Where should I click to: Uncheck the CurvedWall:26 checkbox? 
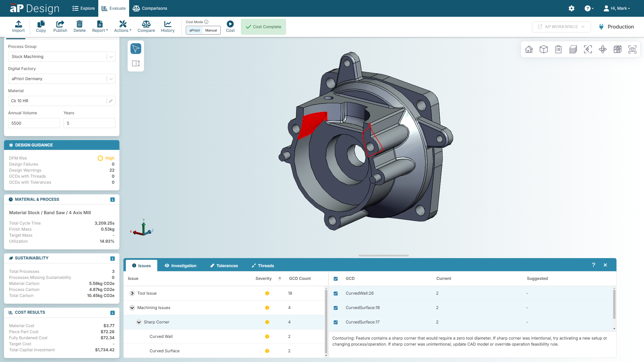(x=336, y=293)
